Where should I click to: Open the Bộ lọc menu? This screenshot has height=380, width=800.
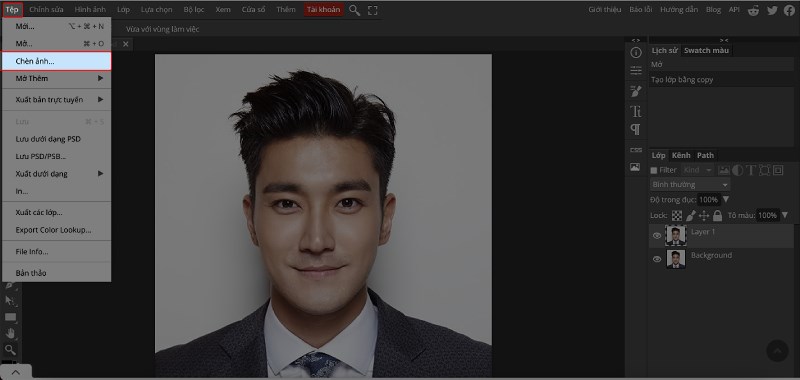pos(194,9)
